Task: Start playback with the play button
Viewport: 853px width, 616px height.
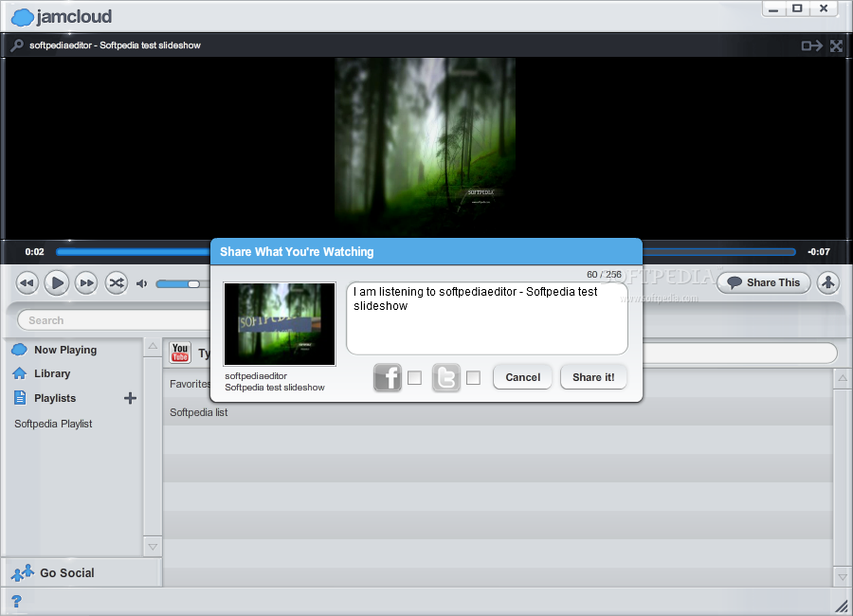Action: (57, 283)
